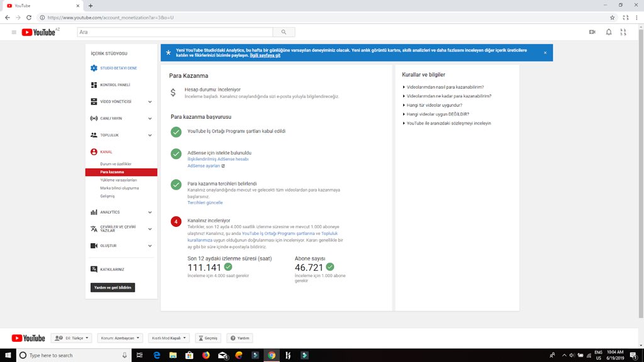The image size is (644, 362).
Task: Open a new browser tab
Action: tap(91, 6)
